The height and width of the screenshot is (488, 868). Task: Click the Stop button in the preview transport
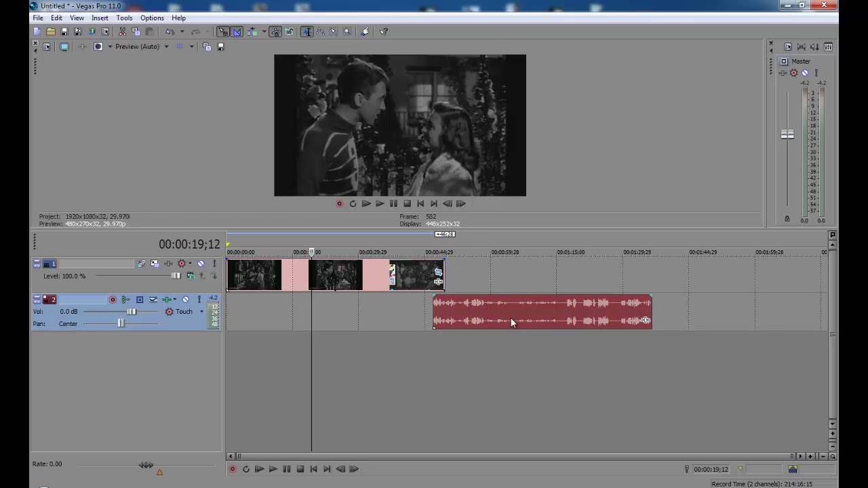[x=407, y=203]
